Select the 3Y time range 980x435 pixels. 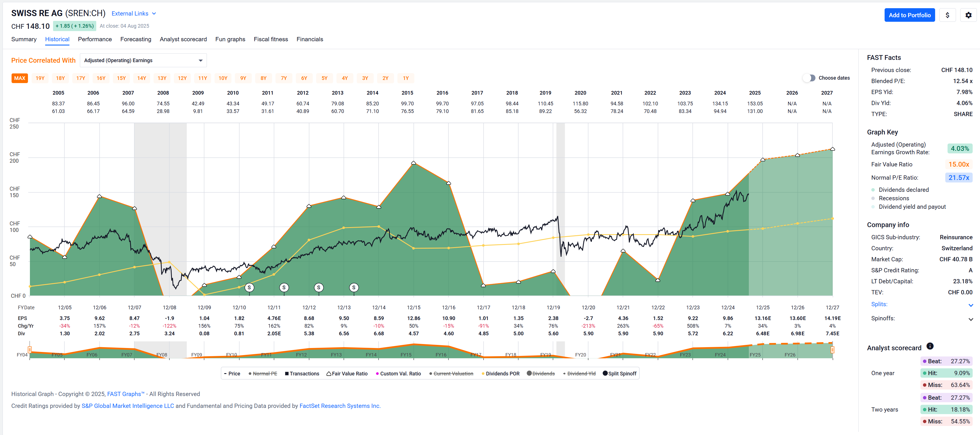(x=365, y=78)
